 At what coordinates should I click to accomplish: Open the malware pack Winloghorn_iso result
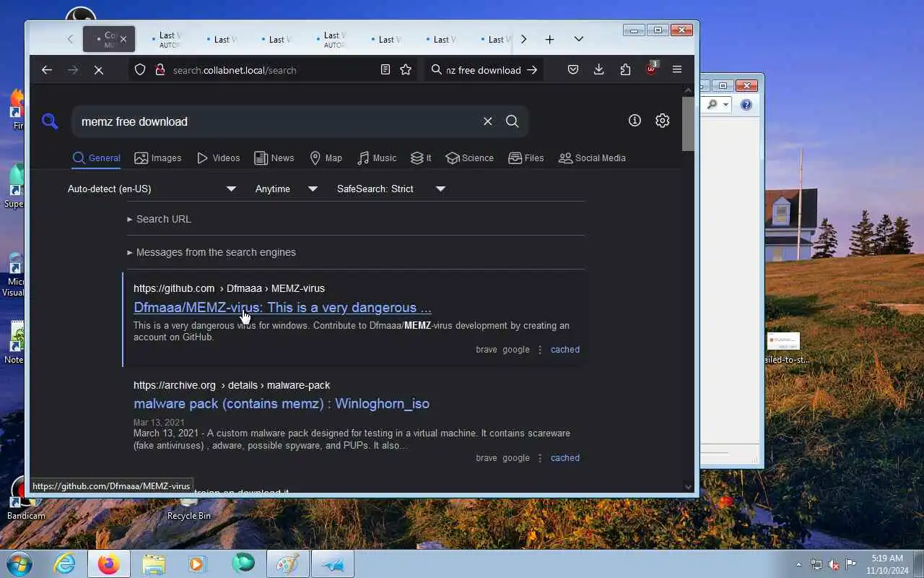282,404
